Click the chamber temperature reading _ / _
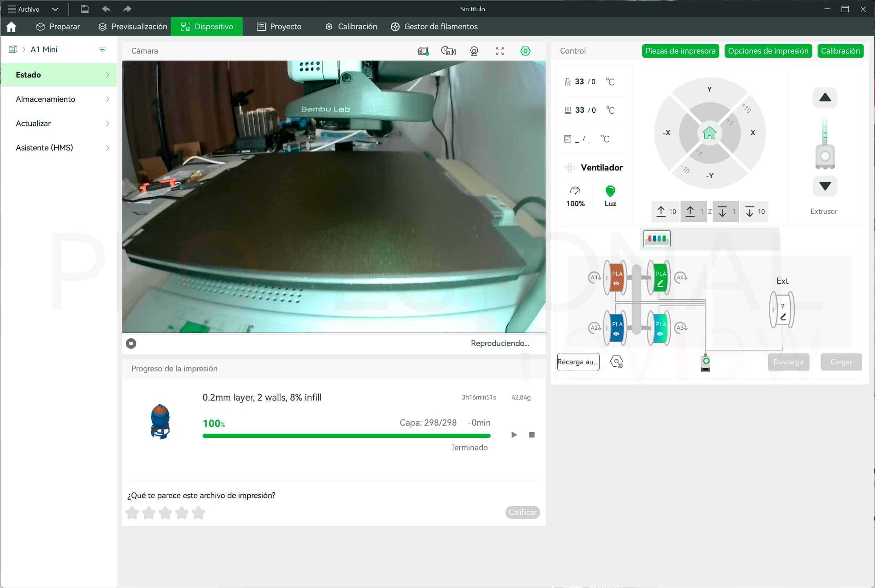This screenshot has height=588, width=875. tap(582, 139)
